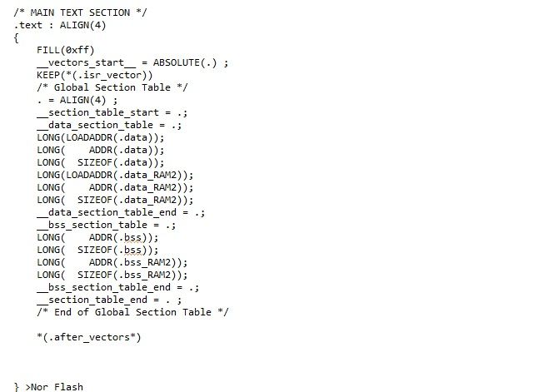This screenshot has height=392, width=559.
Task: Click the __vectors_start__ assignment line
Action: 132,62
